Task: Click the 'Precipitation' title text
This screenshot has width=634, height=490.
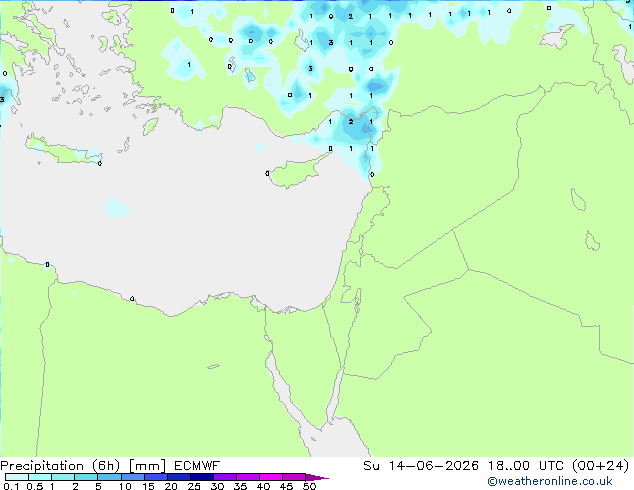Action: tap(42, 466)
